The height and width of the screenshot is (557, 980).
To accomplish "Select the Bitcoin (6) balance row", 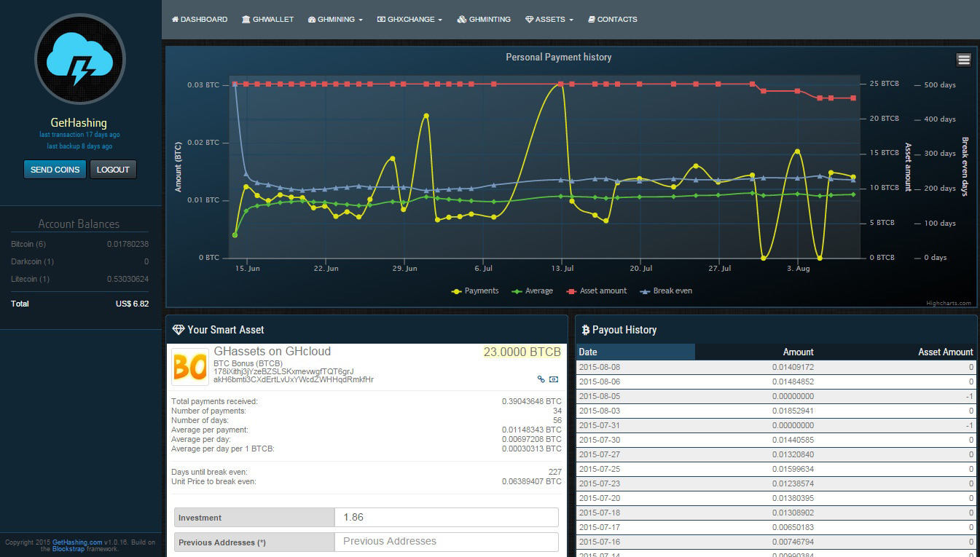I will (x=79, y=244).
